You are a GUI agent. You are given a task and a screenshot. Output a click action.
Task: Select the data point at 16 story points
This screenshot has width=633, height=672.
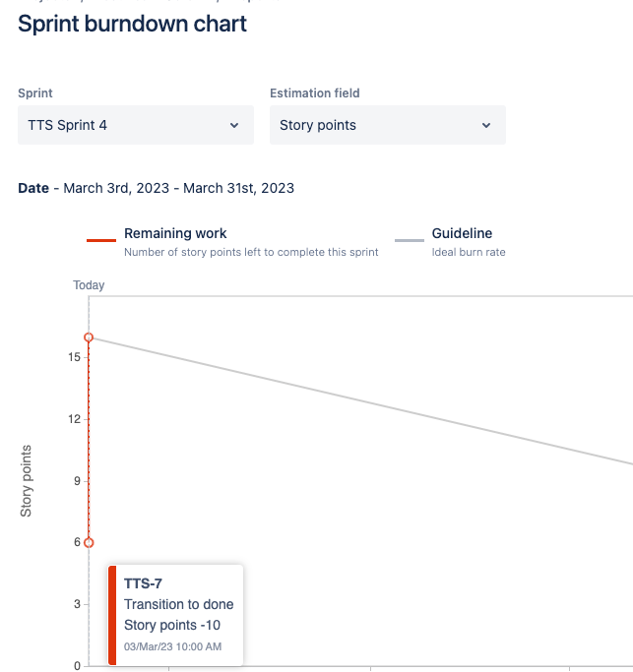click(89, 337)
